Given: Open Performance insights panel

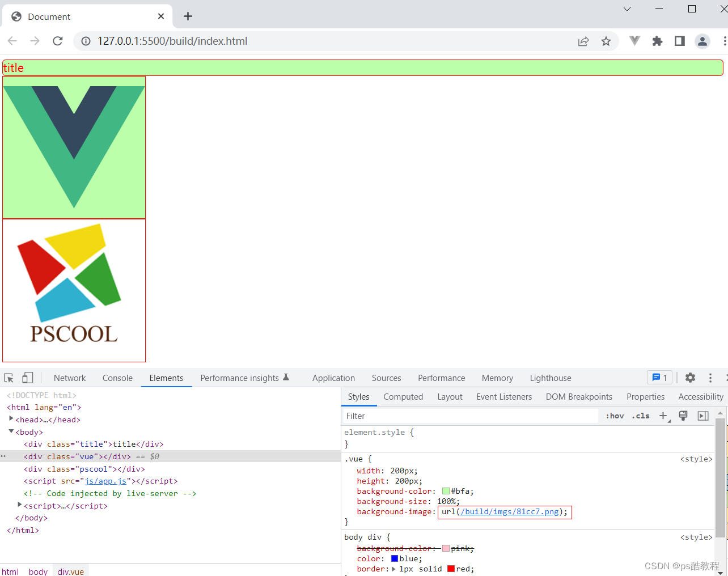Looking at the screenshot, I should coord(245,378).
